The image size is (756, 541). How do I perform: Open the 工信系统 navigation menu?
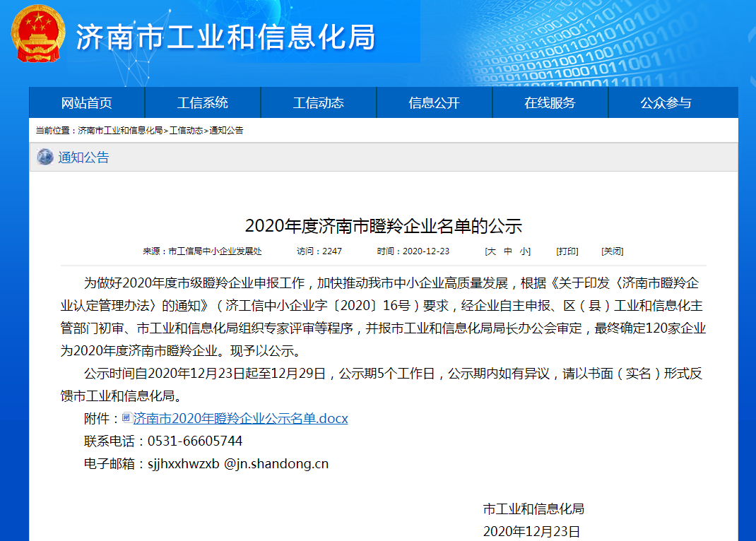point(203,103)
